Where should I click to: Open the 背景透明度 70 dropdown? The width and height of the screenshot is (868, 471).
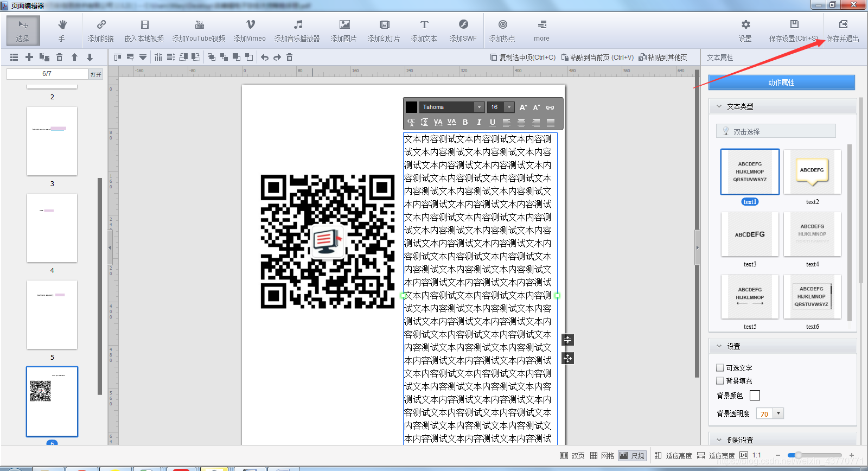pyautogui.click(x=778, y=413)
